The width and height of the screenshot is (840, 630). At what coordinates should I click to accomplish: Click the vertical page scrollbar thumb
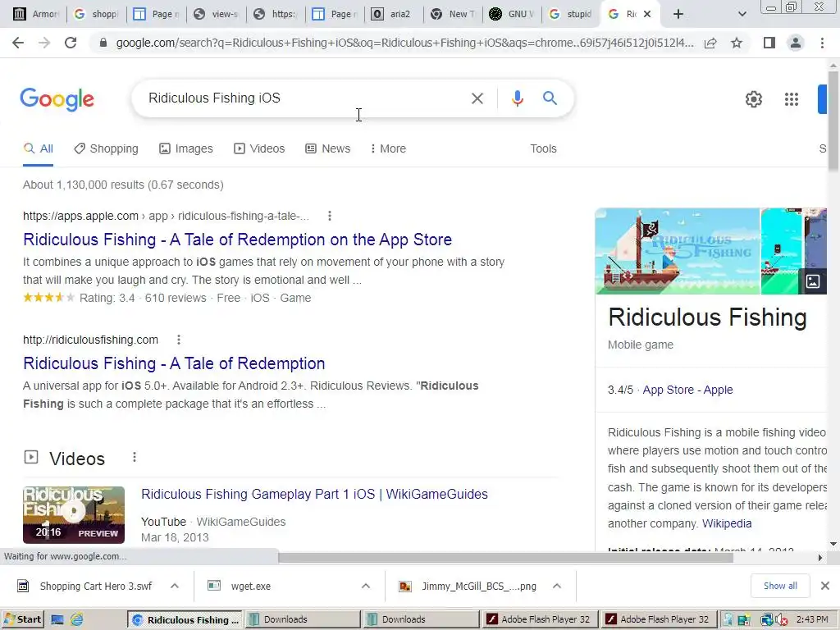point(833,121)
